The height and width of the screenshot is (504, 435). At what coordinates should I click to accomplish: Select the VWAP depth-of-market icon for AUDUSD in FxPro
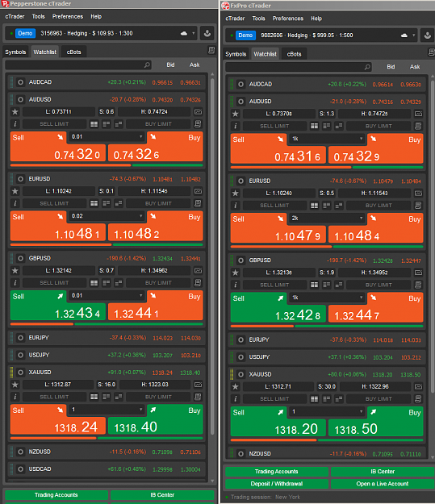(339, 126)
